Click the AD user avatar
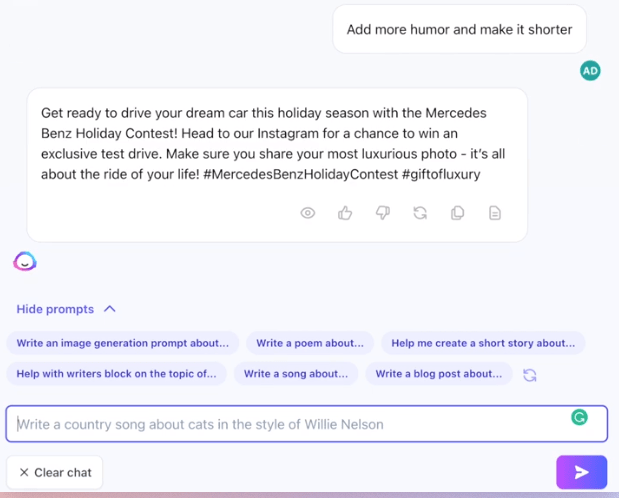This screenshot has height=498, width=619. click(x=590, y=71)
